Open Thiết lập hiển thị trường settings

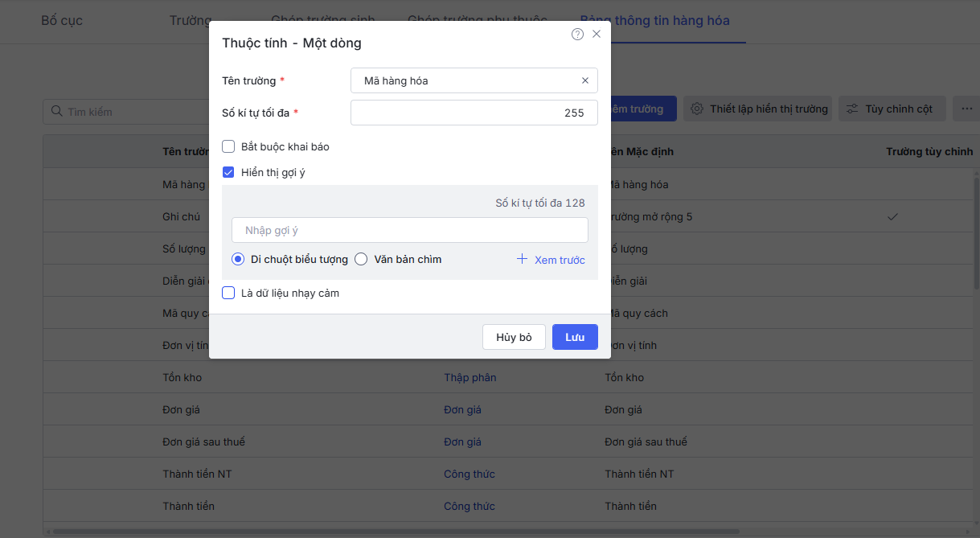coord(759,109)
